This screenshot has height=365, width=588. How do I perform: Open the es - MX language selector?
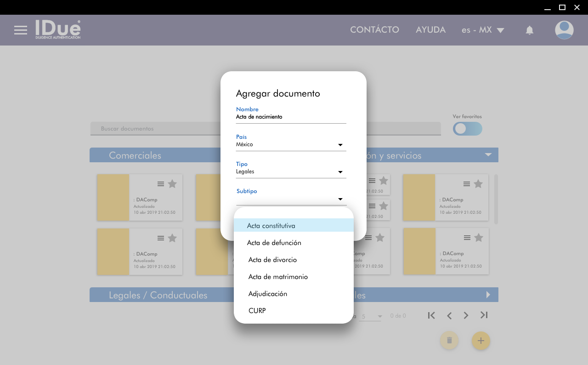tap(482, 30)
